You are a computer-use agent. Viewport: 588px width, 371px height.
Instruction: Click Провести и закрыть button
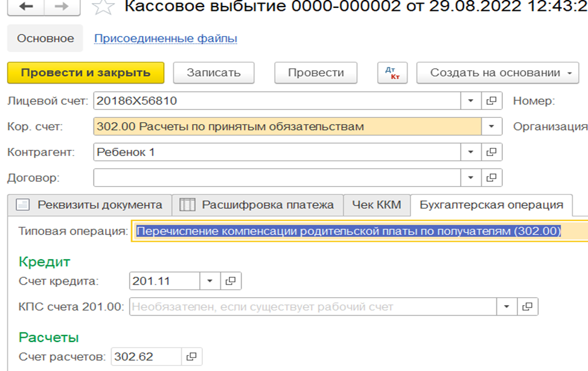pyautogui.click(x=86, y=73)
